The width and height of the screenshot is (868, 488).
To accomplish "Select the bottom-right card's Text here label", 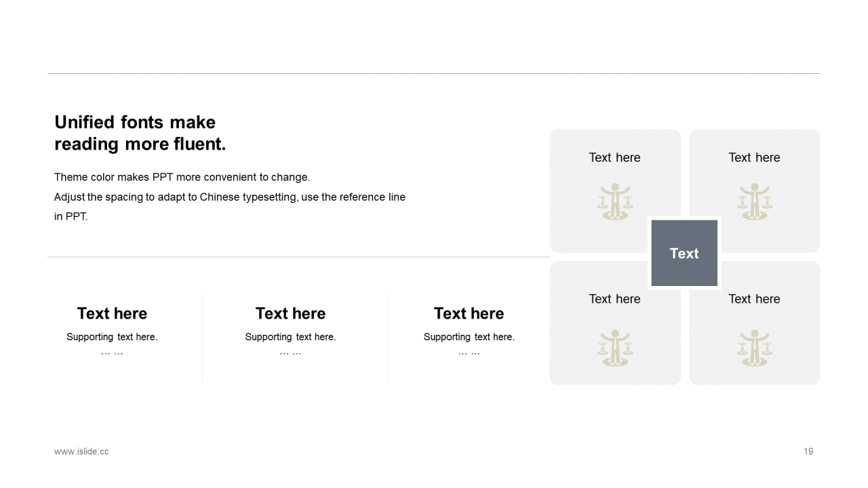I will pyautogui.click(x=754, y=299).
